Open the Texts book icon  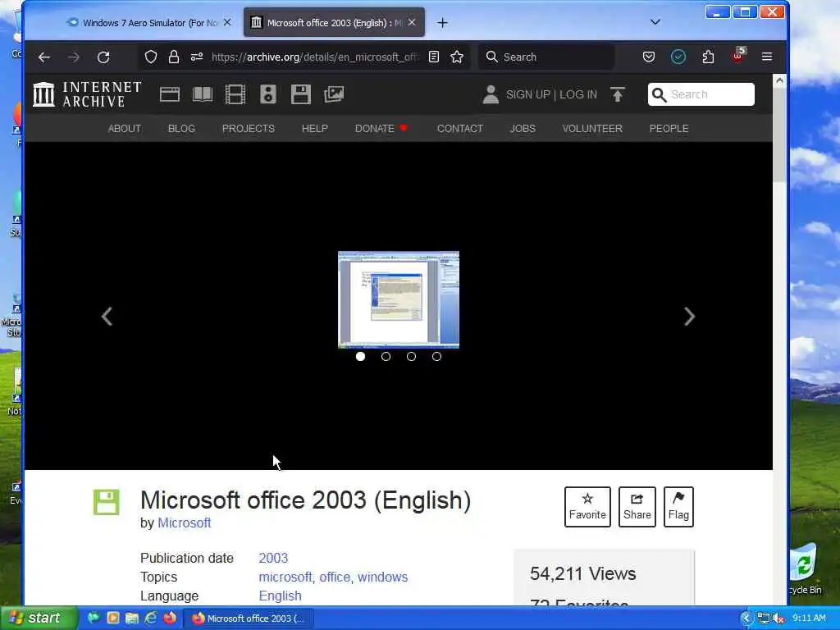point(203,95)
